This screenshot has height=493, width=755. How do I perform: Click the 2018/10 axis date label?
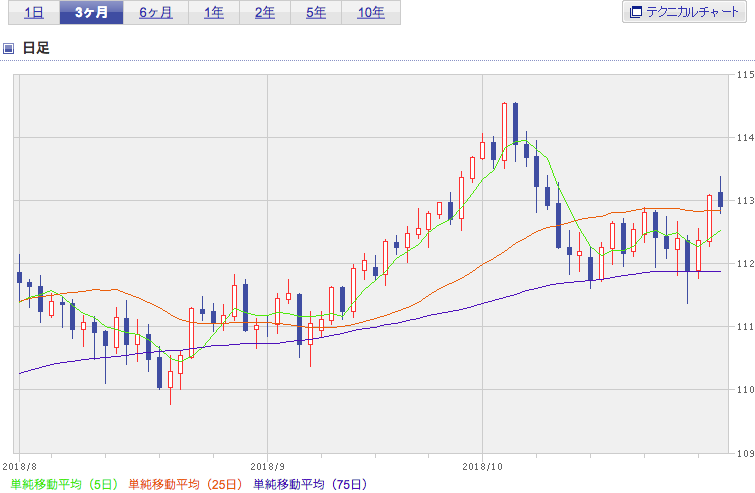click(482, 467)
